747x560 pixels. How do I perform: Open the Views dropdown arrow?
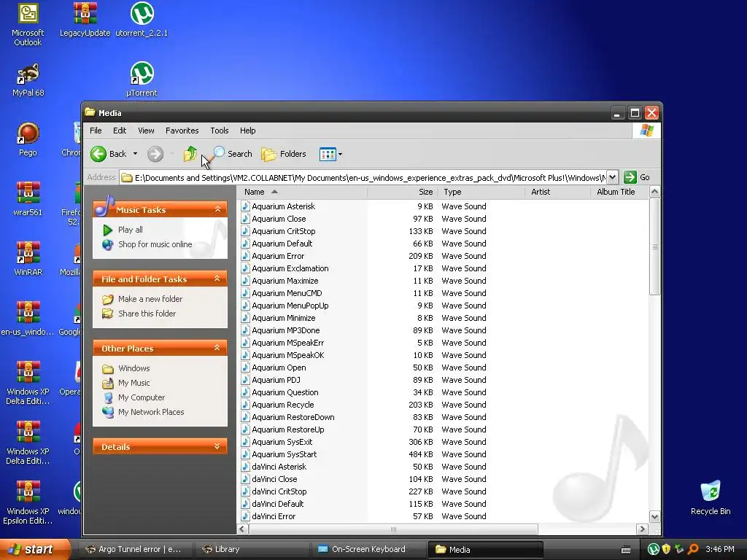340,154
